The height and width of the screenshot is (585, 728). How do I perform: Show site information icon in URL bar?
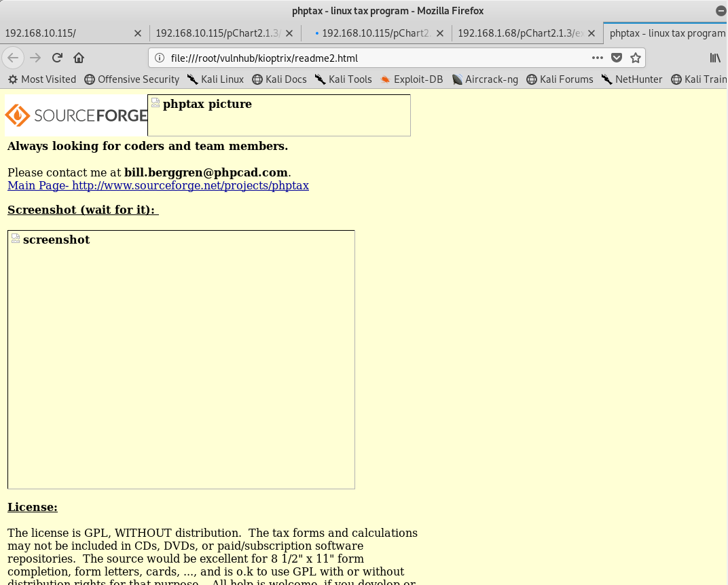click(159, 58)
